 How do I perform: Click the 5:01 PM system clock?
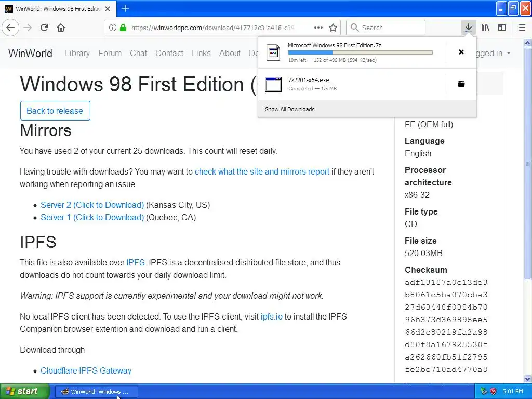[x=513, y=391]
